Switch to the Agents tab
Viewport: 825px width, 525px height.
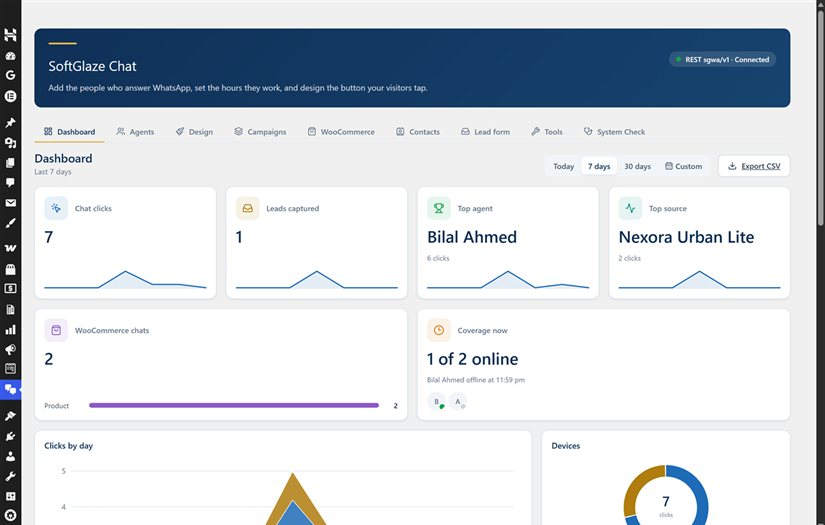(x=135, y=132)
